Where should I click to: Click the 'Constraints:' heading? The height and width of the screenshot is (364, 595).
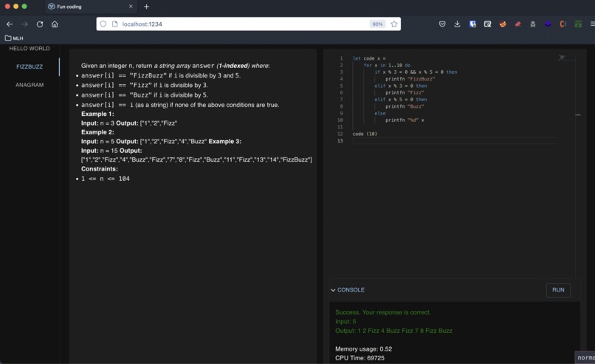(100, 168)
